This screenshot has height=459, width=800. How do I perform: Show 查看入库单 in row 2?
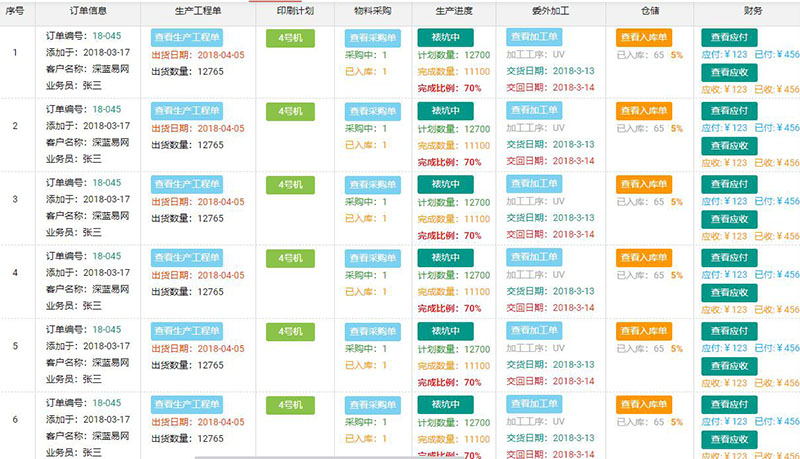point(644,111)
